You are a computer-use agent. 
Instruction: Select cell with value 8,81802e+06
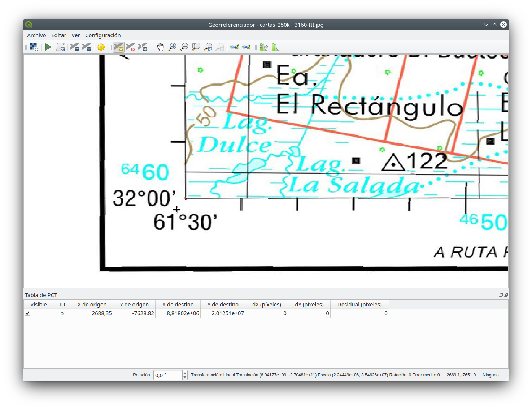point(178,313)
